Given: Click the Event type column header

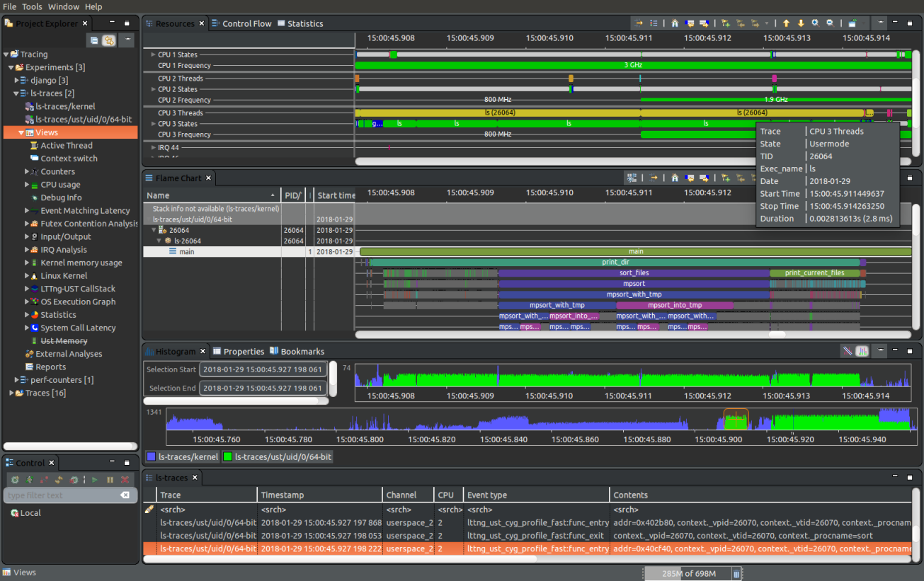Looking at the screenshot, I should (536, 495).
